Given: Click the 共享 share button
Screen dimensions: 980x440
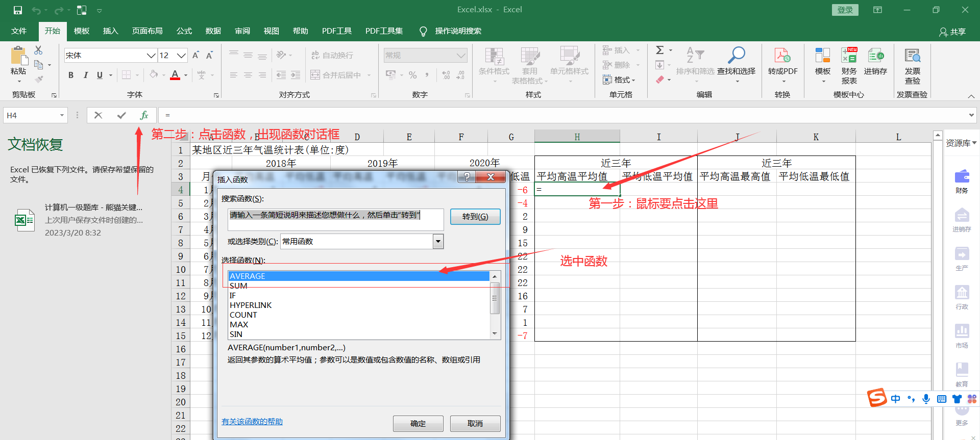Looking at the screenshot, I should 952,32.
